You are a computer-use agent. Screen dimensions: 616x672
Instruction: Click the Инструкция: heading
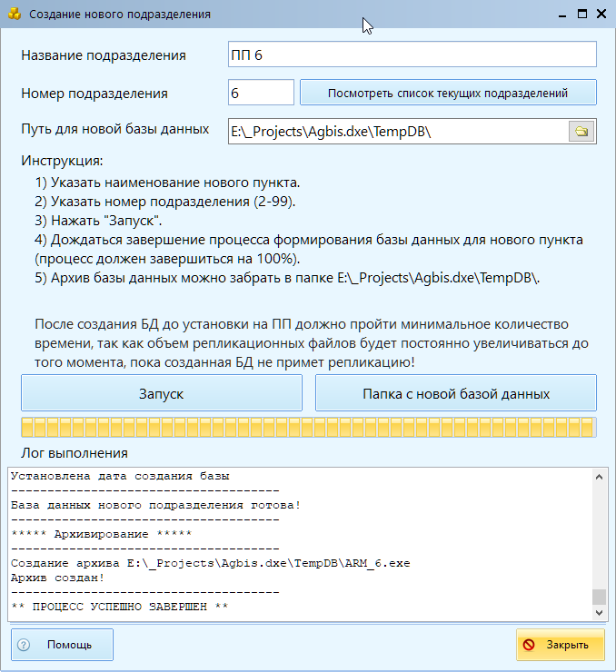62,161
